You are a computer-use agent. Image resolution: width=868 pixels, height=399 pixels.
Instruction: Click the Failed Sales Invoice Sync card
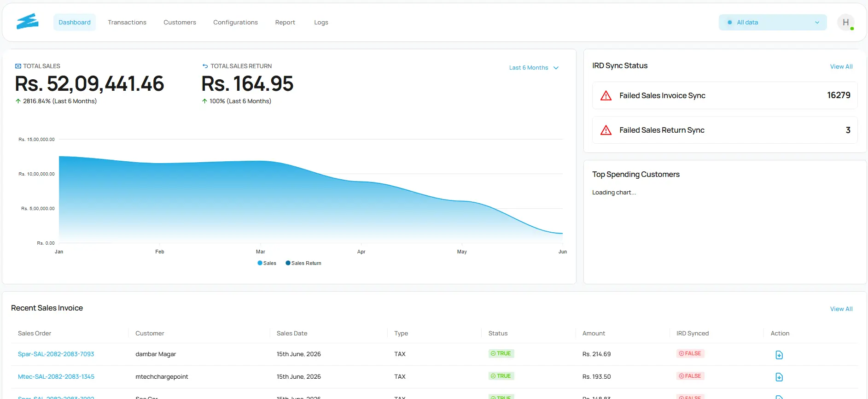tap(724, 95)
